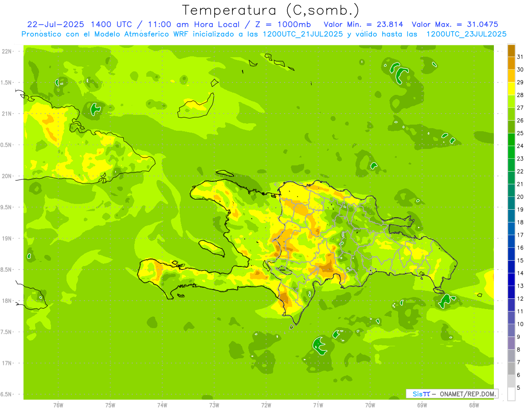
Task: Click the legend value '10'
Action: (520, 324)
